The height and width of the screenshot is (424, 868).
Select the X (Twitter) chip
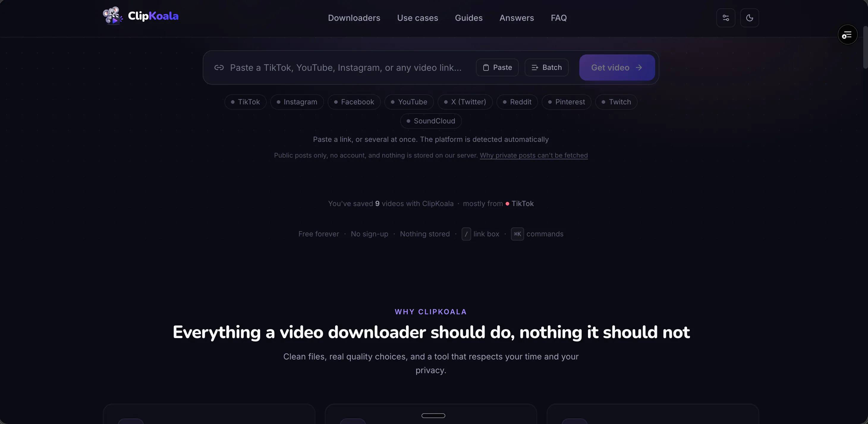tap(465, 102)
